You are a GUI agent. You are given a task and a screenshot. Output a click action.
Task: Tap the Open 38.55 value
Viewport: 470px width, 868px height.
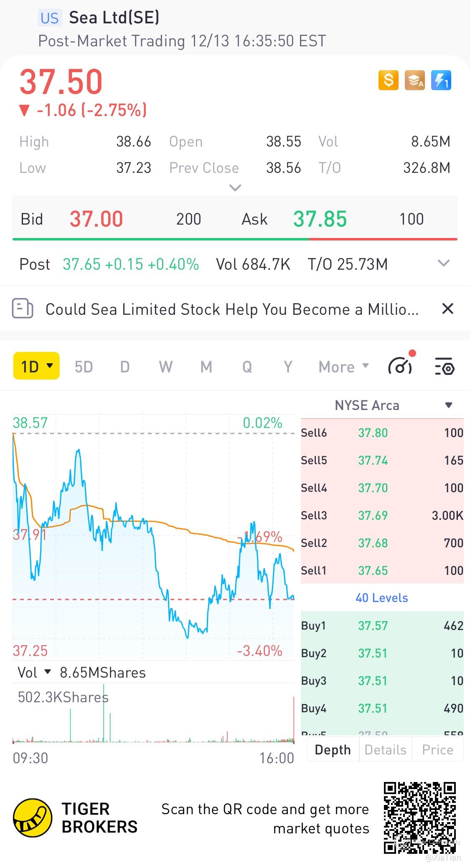coord(284,142)
